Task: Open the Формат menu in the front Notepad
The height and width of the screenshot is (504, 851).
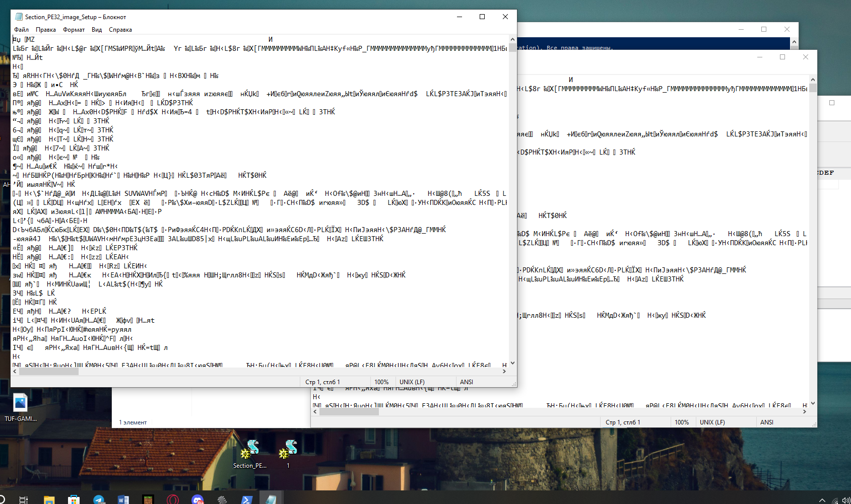Action: (x=74, y=30)
